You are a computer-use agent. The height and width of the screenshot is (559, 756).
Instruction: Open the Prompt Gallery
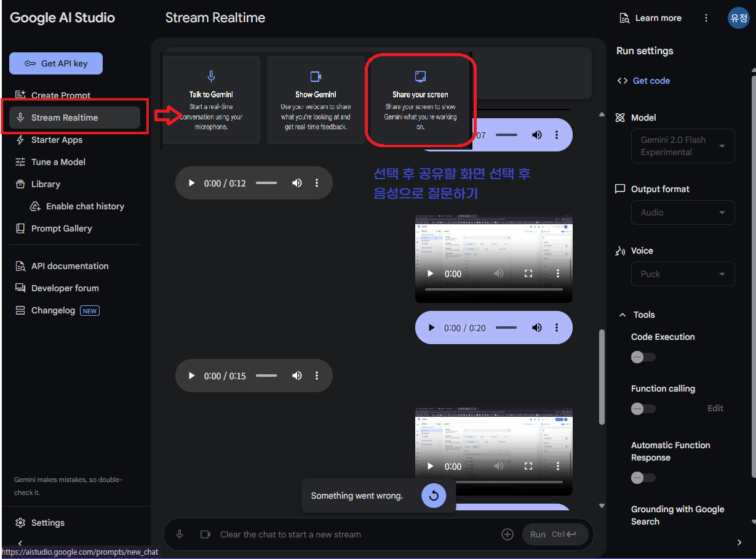tap(62, 228)
